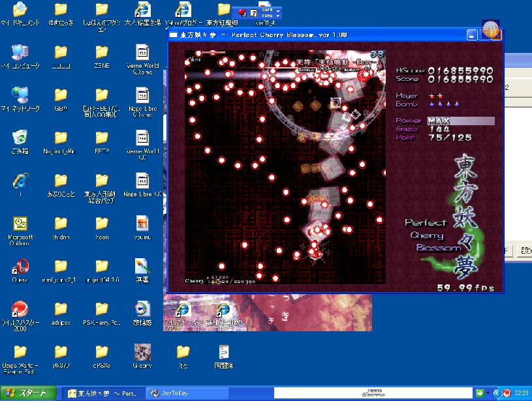Open the Nero Search options dropdown arrow

pyautogui.click(x=488, y=393)
